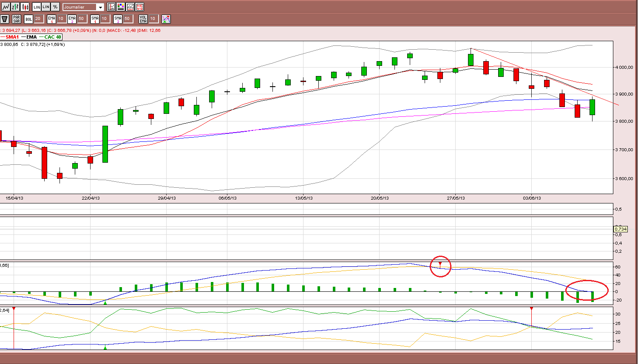
Task: Click the 06/05/13 date label
Action: (x=227, y=198)
